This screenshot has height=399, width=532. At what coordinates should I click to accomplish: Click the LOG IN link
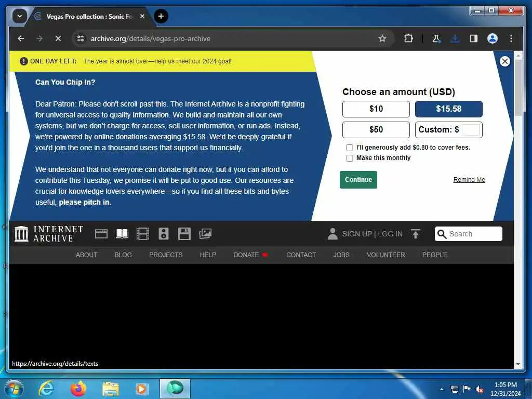click(x=390, y=234)
